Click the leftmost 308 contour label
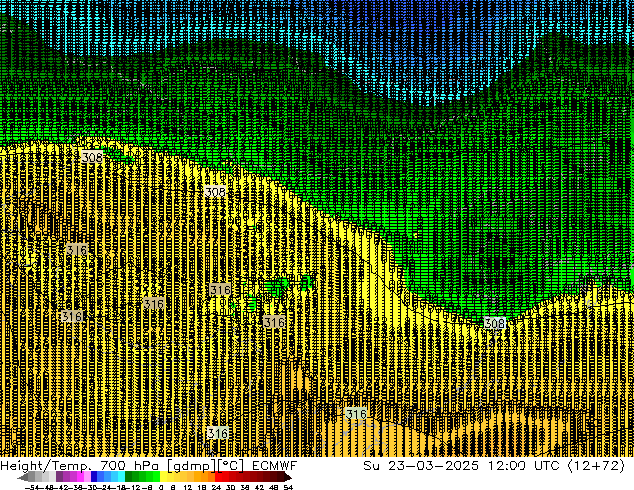Image resolution: width=634 pixels, height=490 pixels. (x=92, y=157)
